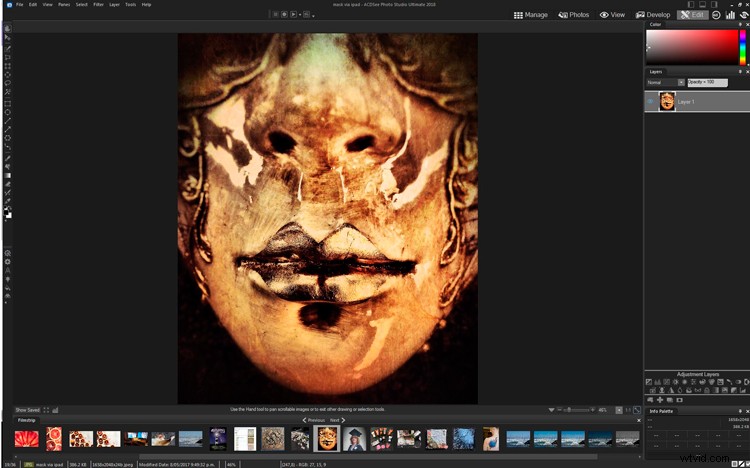Pick a hue on the rainbow strip
Image resolution: width=750 pixels, height=468 pixels.
pyautogui.click(x=742, y=47)
